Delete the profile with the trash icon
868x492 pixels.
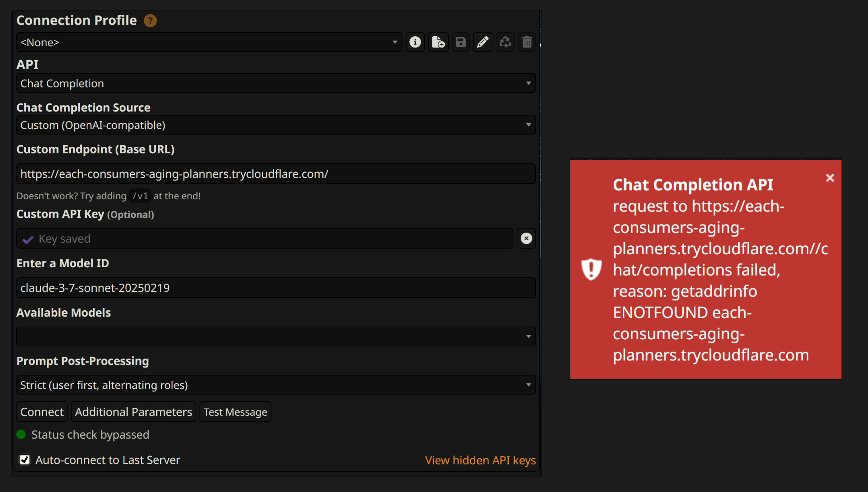pyautogui.click(x=527, y=42)
